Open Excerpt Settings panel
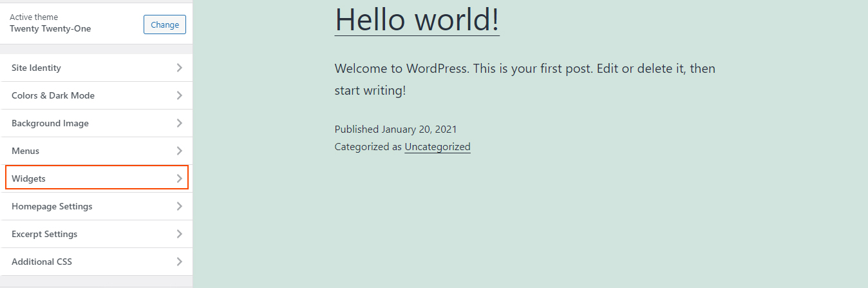The image size is (868, 288). click(97, 234)
